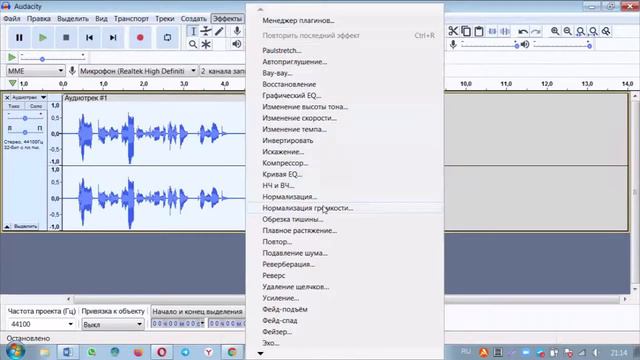The height and width of the screenshot is (360, 640).
Task: Select the Draw pencil tool
Action: pyautogui.click(x=219, y=31)
